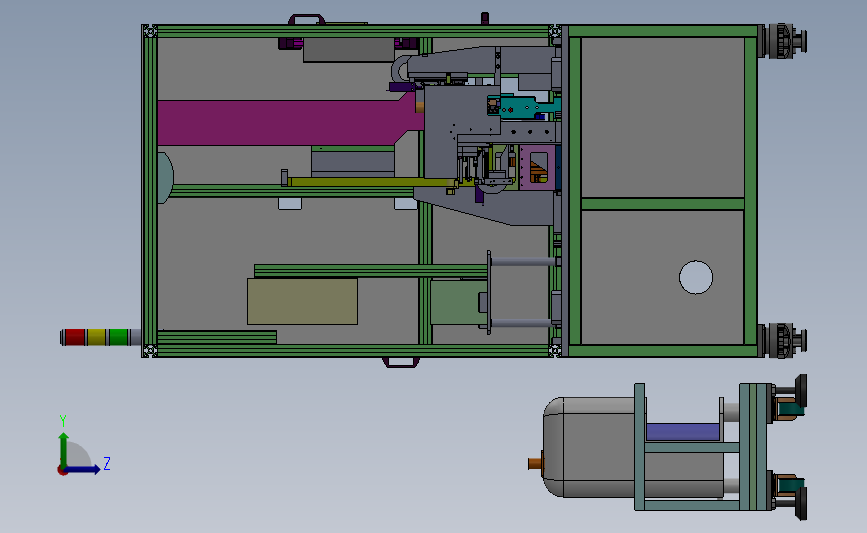The width and height of the screenshot is (867, 533).
Task: Select the green segment of the signal tower light
Action: 118,337
